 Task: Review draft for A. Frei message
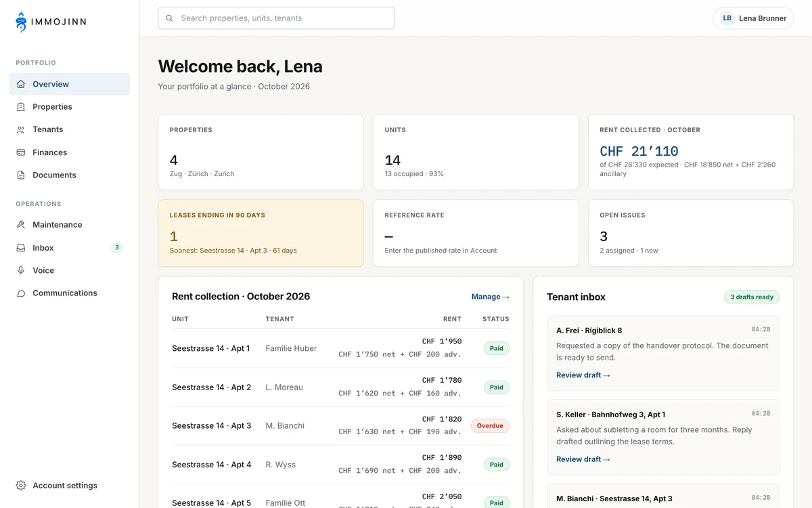(x=583, y=375)
